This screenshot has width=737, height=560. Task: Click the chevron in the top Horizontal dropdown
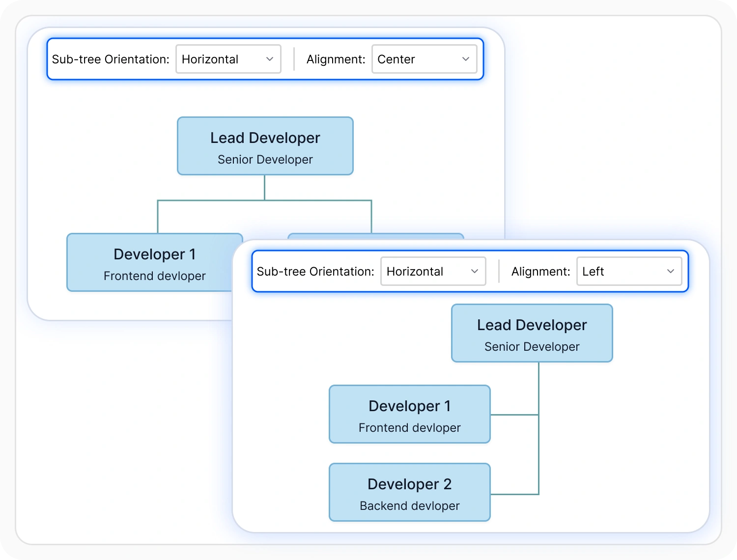(x=270, y=59)
